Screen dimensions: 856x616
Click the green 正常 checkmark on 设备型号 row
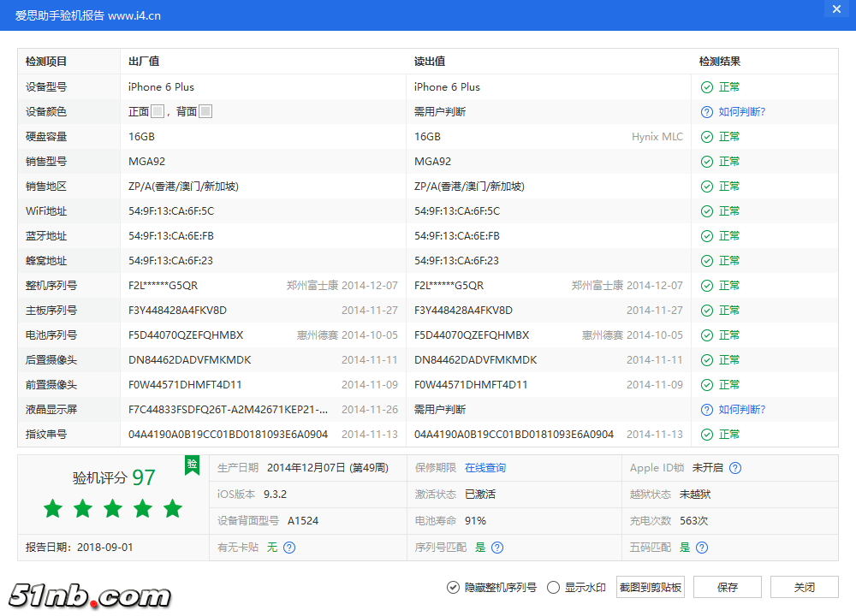point(706,86)
